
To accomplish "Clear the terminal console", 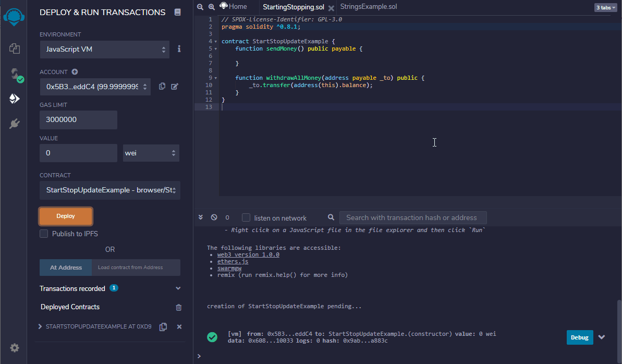I will pyautogui.click(x=214, y=217).
